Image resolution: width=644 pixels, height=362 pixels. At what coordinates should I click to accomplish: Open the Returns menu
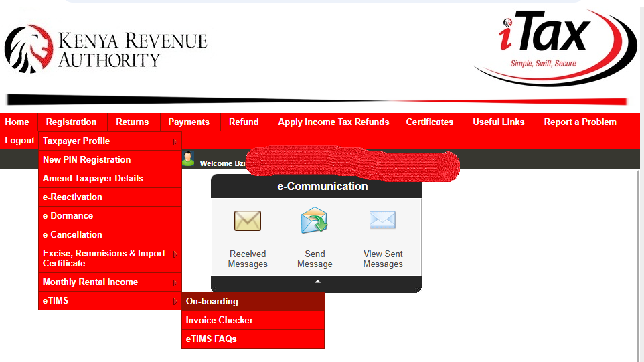point(133,122)
